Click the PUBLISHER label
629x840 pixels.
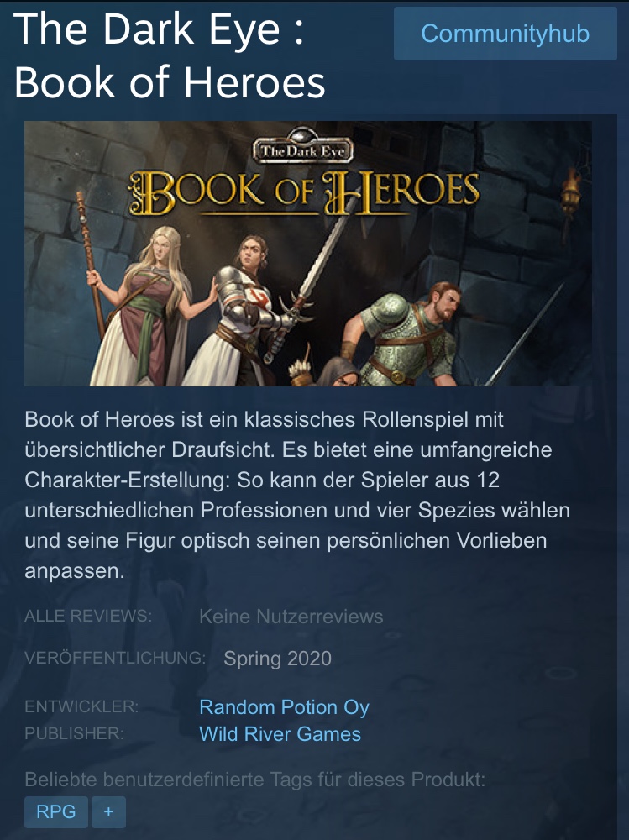pyautogui.click(x=74, y=733)
